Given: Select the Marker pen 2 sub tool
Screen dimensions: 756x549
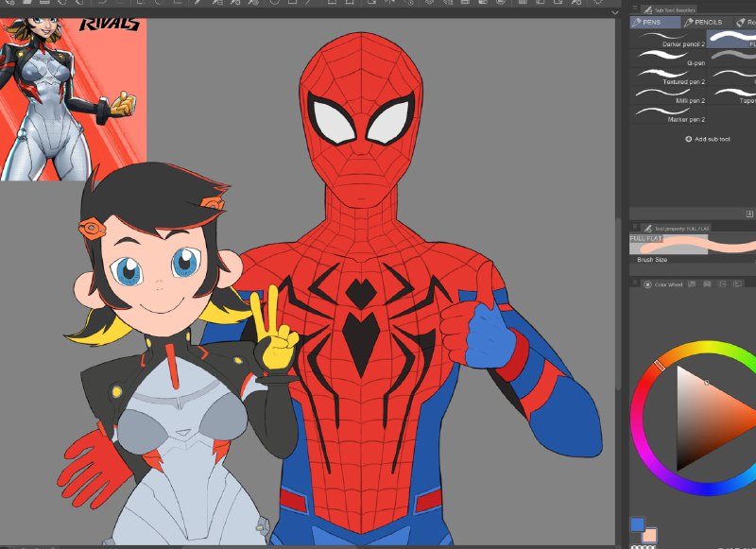Looking at the screenshot, I should click(668, 114).
